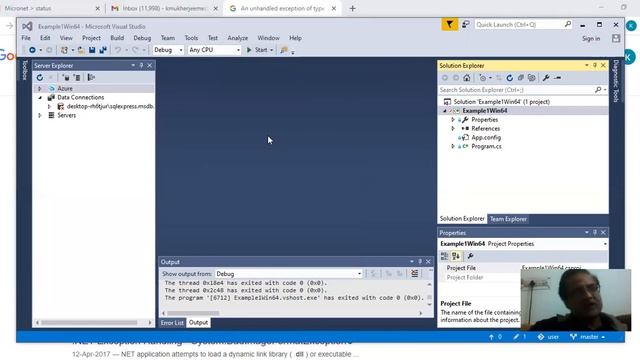Collapse the Example1Win64 project node
The image size is (640, 360).
[444, 111]
